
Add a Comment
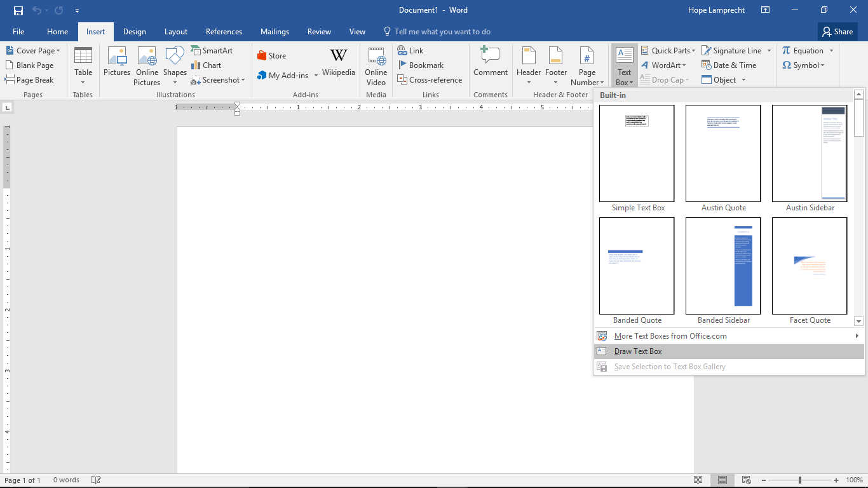[490, 65]
